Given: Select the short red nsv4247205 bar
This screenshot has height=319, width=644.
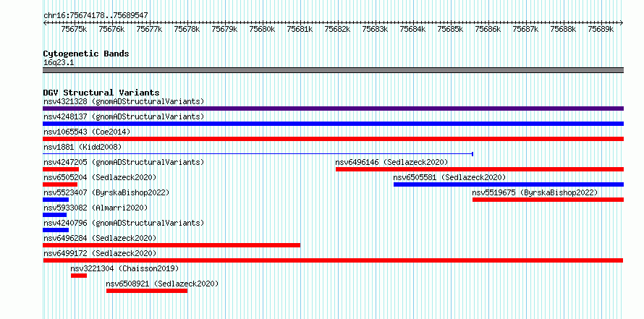Looking at the screenshot, I should click(x=61, y=169).
